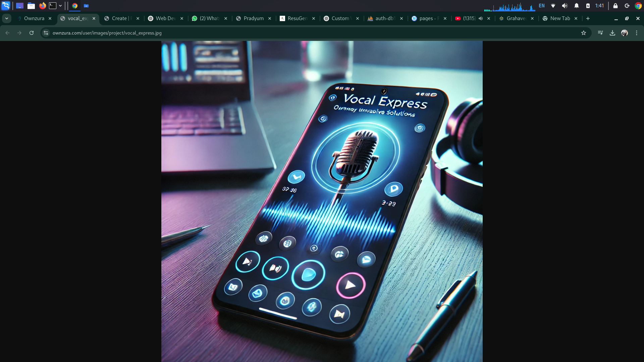The width and height of the screenshot is (644, 362).
Task: Expand the terminal's taskbar dropdown chevron
Action: (x=60, y=6)
